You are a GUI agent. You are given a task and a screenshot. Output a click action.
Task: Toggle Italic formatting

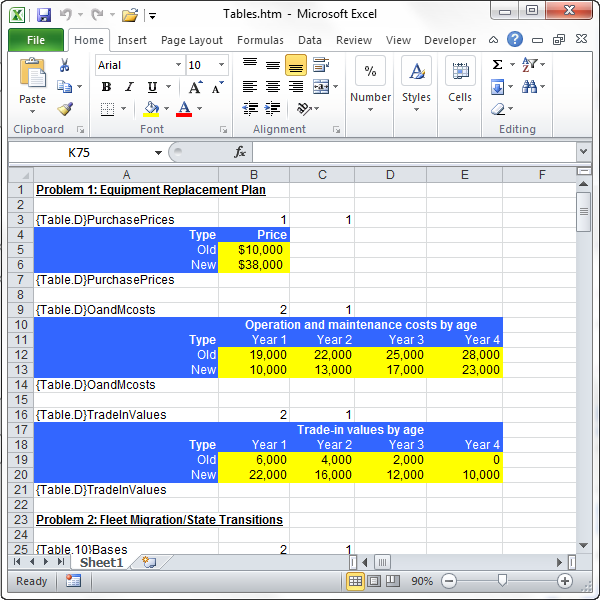pos(129,87)
